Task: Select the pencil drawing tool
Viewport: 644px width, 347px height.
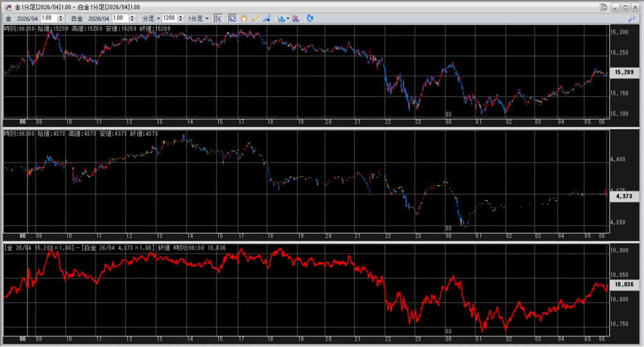Action: pyautogui.click(x=255, y=18)
